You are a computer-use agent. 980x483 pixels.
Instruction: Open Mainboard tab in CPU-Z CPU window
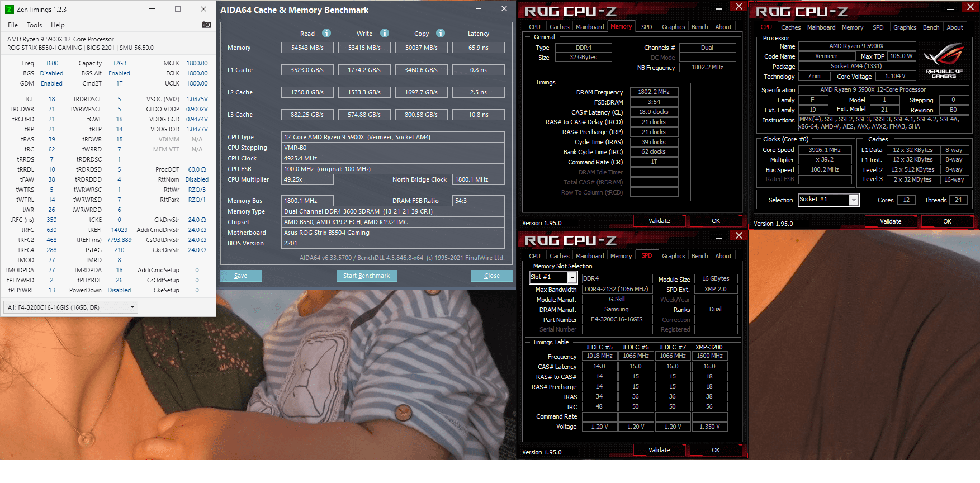click(x=821, y=27)
